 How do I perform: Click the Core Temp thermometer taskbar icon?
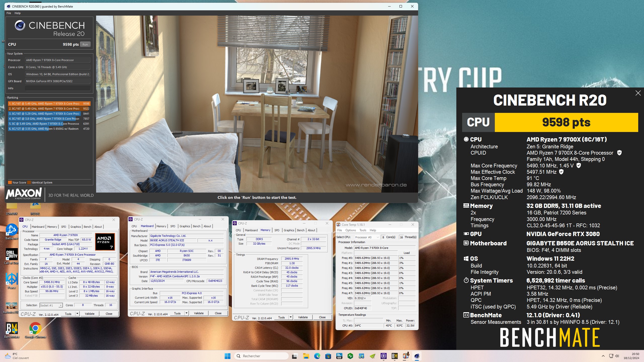click(406, 356)
